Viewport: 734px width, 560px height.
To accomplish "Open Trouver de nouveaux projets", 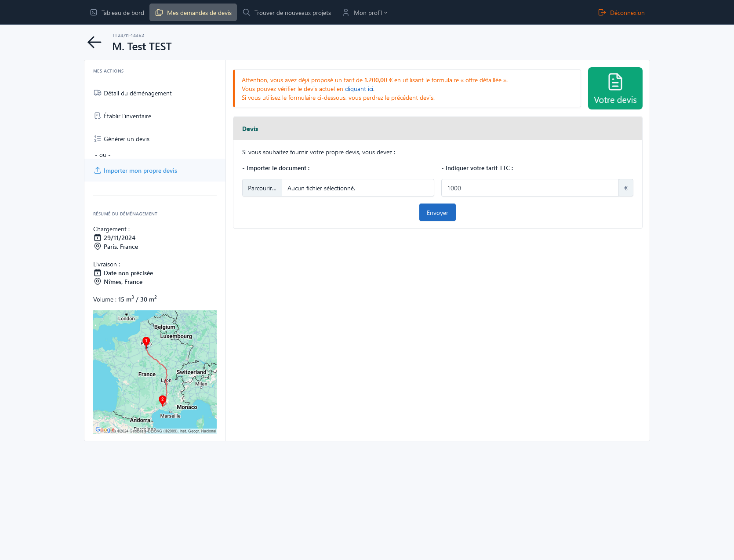I will click(x=292, y=12).
